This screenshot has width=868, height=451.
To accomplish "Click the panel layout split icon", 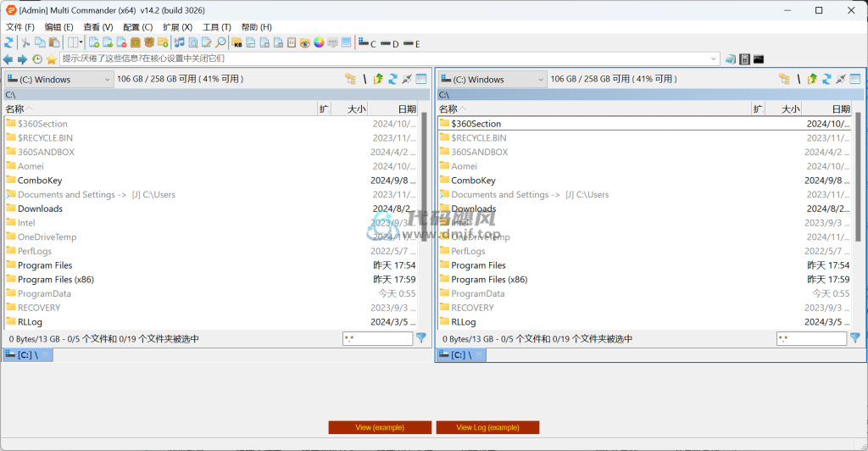I will tap(73, 42).
